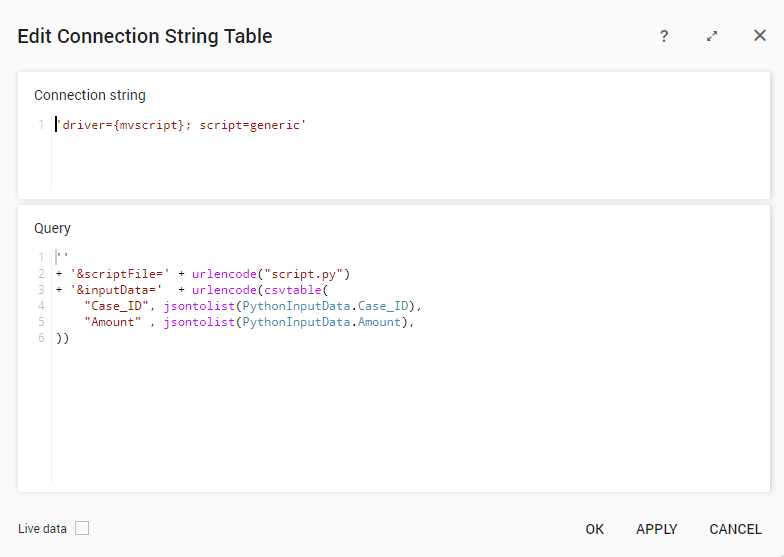Screen dimensions: 784x557
Task: Click the Live data label
Action: click(43, 529)
